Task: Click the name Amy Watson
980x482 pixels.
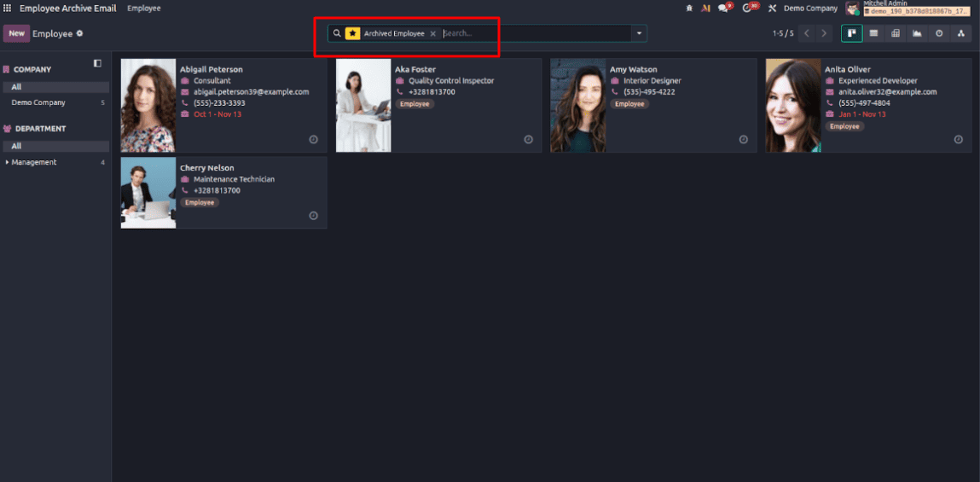Action: click(633, 69)
